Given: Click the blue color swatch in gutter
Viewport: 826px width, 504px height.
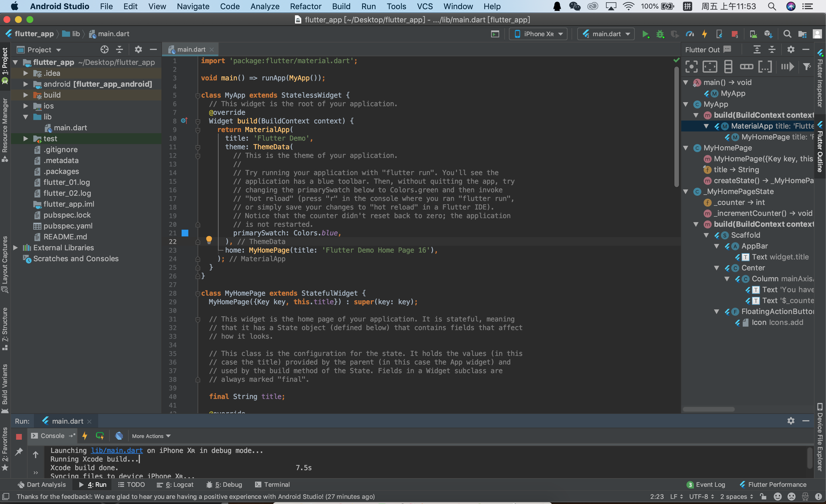Looking at the screenshot, I should 185,233.
